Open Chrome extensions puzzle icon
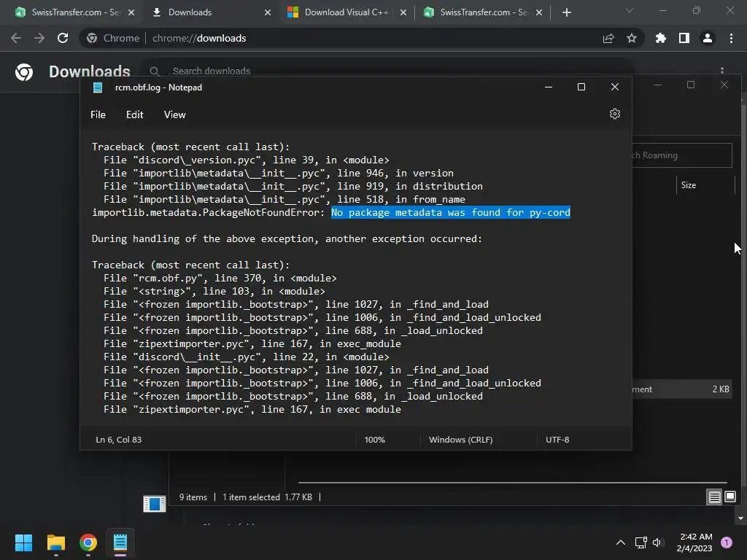 click(x=660, y=38)
